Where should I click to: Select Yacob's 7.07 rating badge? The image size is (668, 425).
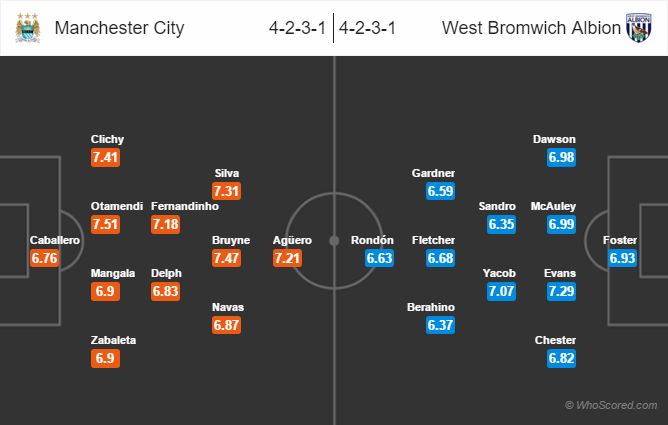[x=501, y=292]
